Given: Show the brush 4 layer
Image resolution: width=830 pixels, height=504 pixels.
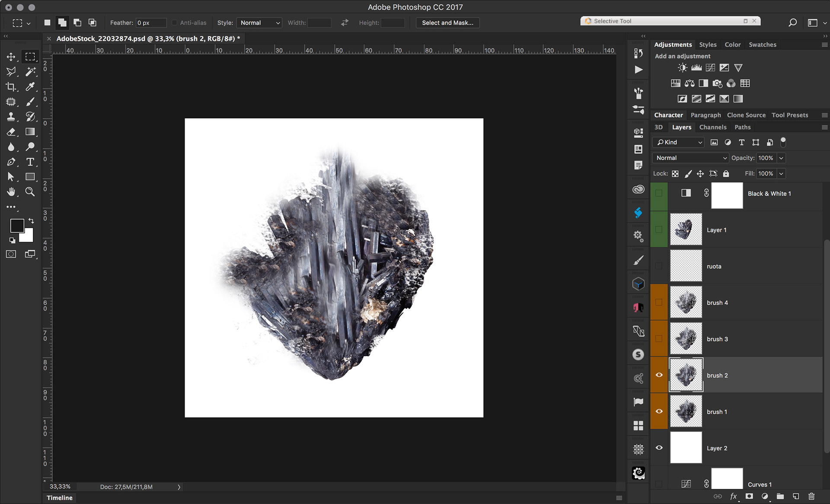Looking at the screenshot, I should (x=659, y=303).
